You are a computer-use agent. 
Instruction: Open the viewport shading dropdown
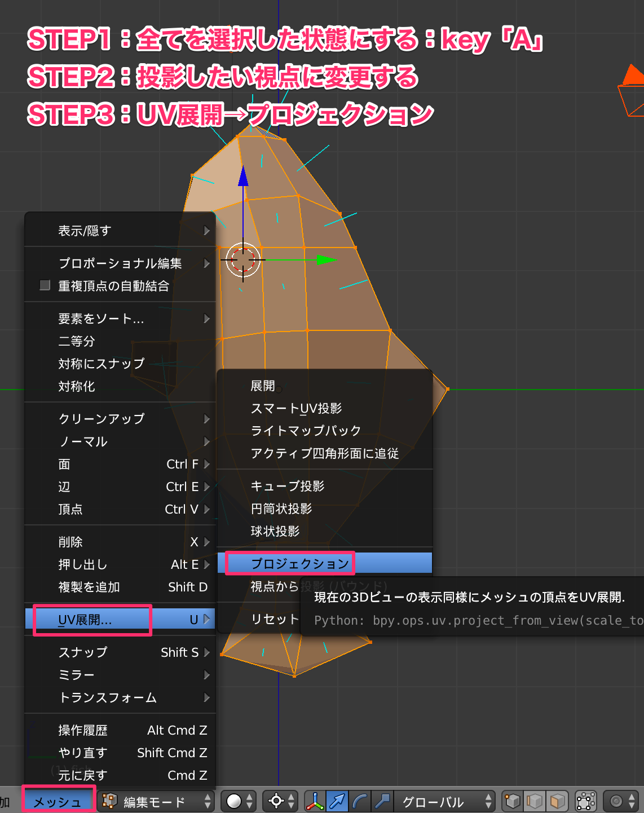233,801
